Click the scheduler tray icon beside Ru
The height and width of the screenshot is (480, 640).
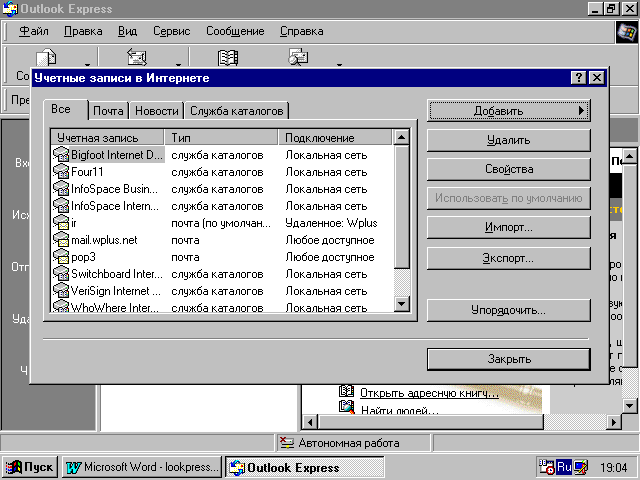547,467
